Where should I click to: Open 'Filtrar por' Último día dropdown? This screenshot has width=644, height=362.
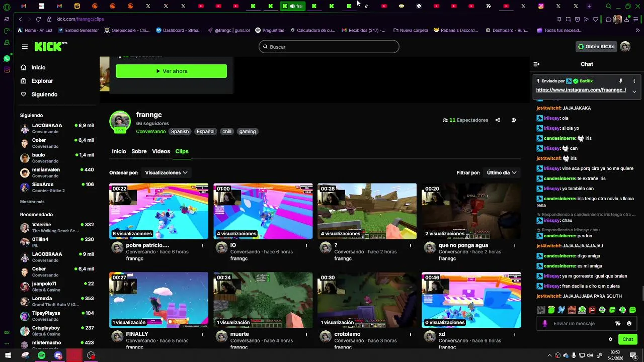pyautogui.click(x=502, y=172)
